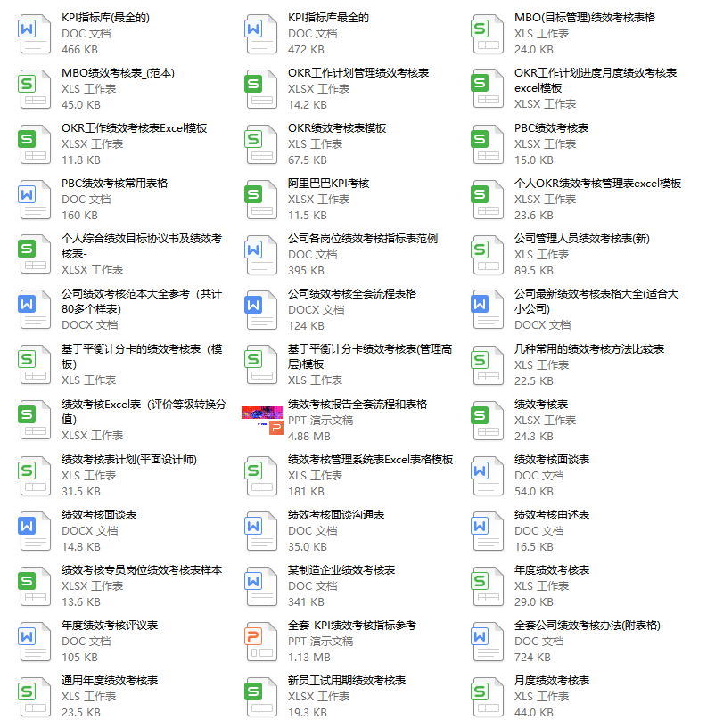The width and height of the screenshot is (707, 728).
Task: Select file name "新员工试用期绩效考核表"
Action: pyautogui.click(x=347, y=681)
